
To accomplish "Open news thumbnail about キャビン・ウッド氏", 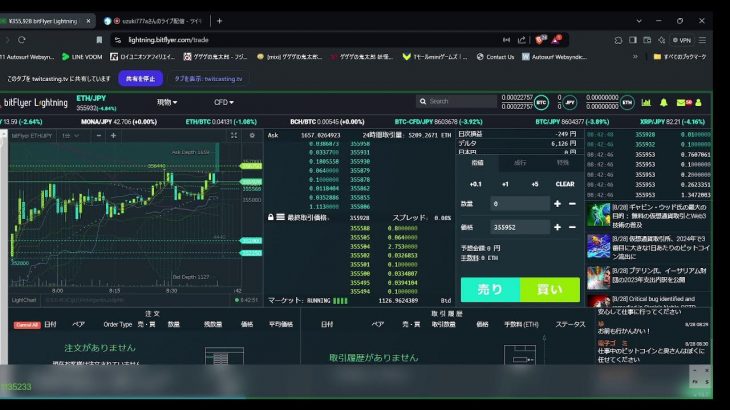I will click(x=598, y=215).
